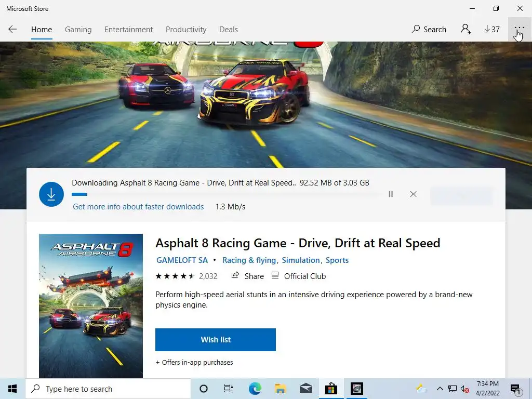Open the Official Club link
This screenshot has height=399, width=532.
click(x=299, y=276)
